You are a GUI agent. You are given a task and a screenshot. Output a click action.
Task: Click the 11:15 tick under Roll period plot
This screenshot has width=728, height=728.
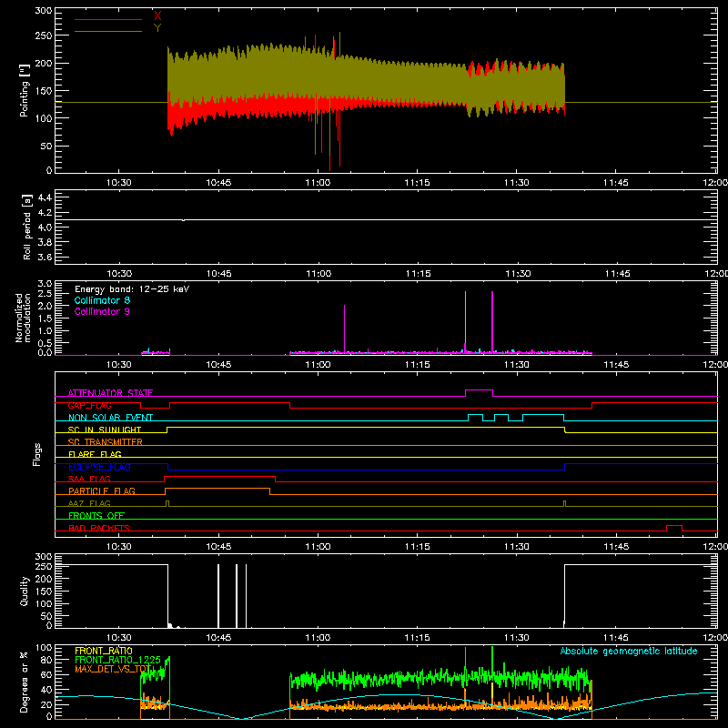pos(418,274)
